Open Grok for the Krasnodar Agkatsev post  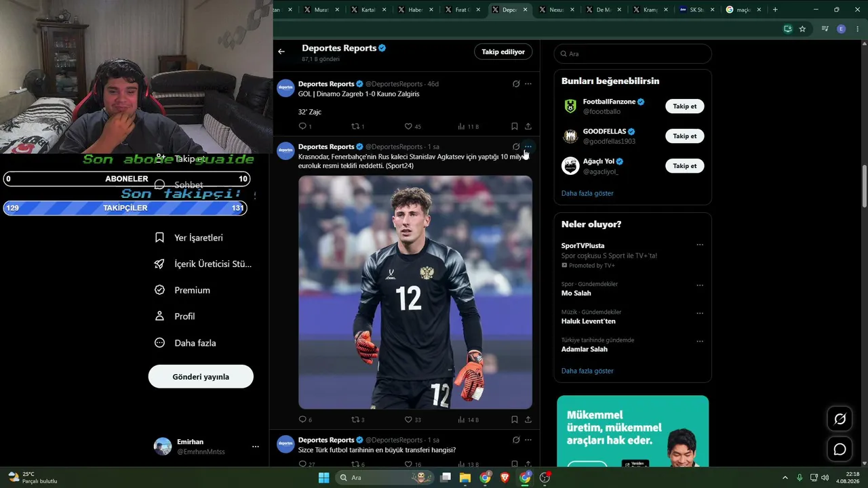pyautogui.click(x=516, y=146)
